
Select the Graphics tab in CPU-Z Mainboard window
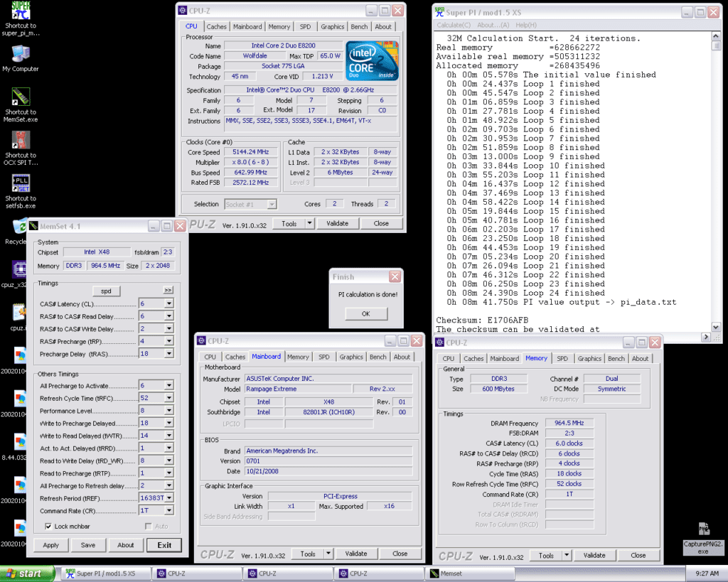[351, 357]
